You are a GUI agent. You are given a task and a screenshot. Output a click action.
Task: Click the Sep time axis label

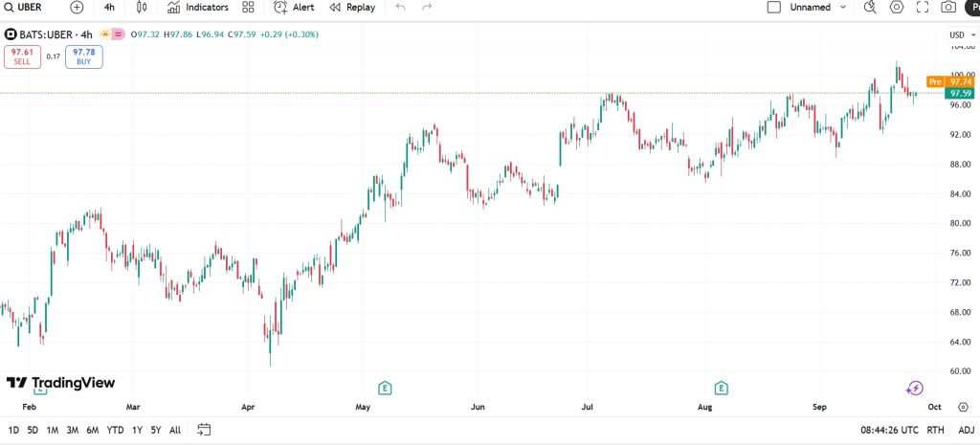(819, 408)
